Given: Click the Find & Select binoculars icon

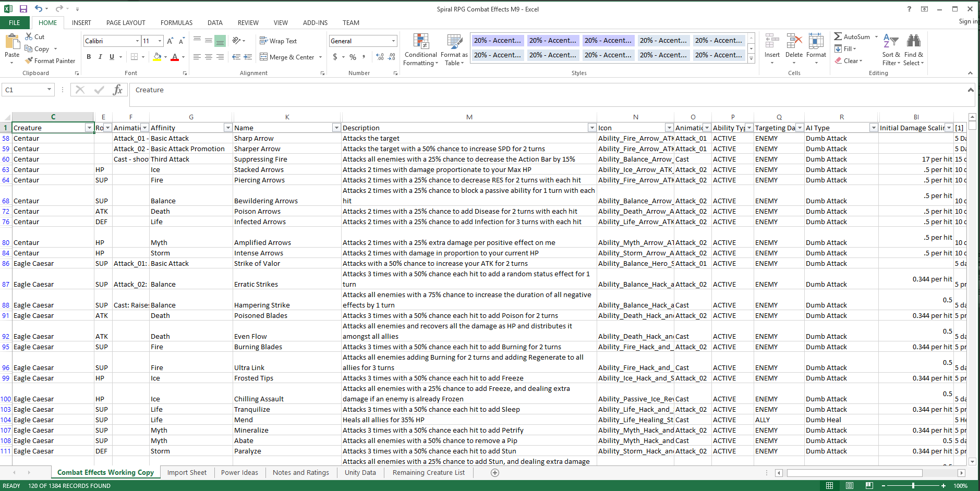Looking at the screenshot, I should tap(913, 42).
